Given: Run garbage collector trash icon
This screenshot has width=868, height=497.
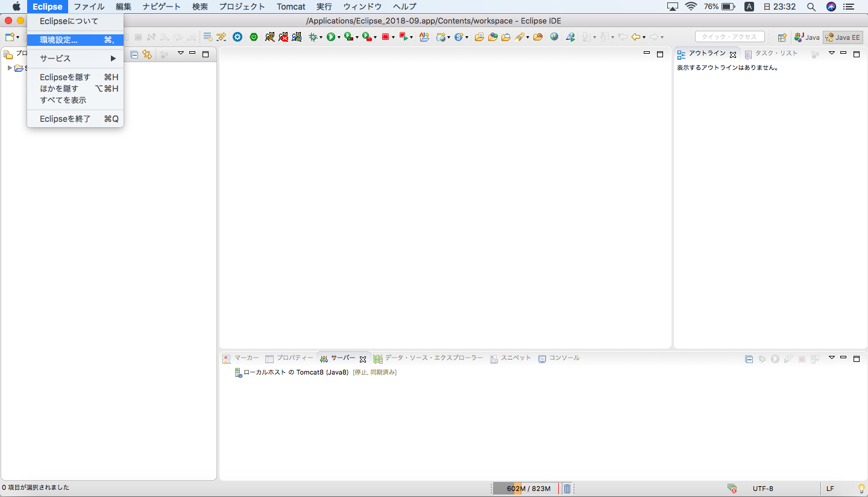Looking at the screenshot, I should coord(567,489).
